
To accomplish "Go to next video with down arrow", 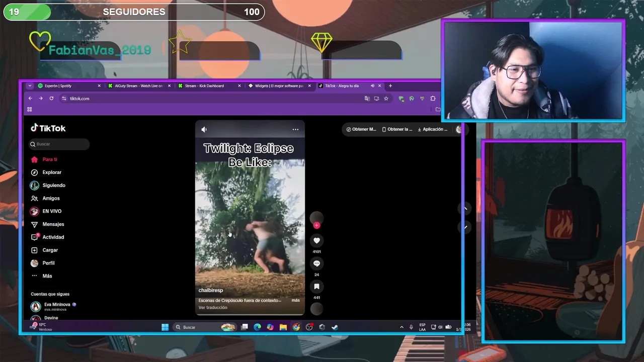I will 465,227.
